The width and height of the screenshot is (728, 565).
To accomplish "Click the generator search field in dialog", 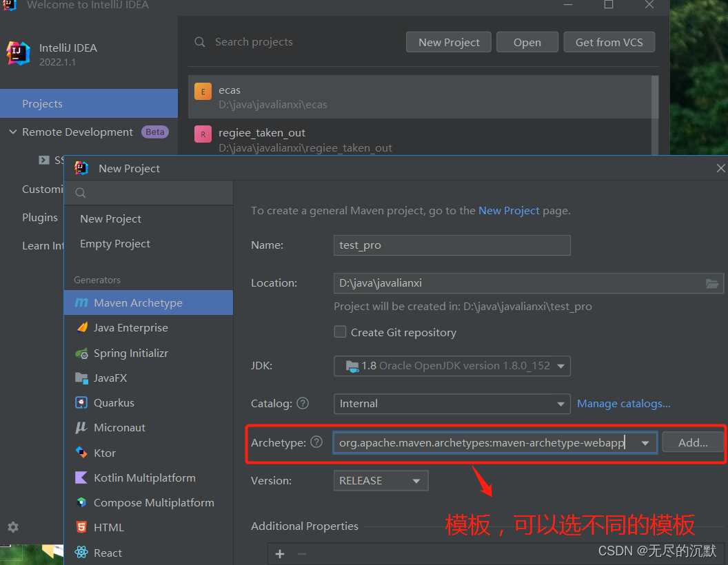I will [x=149, y=193].
